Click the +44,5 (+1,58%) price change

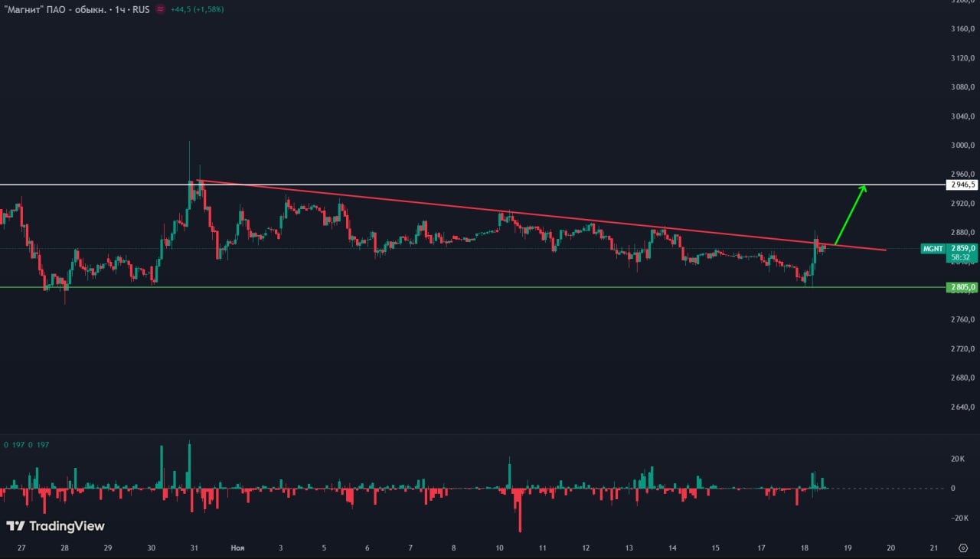197,10
